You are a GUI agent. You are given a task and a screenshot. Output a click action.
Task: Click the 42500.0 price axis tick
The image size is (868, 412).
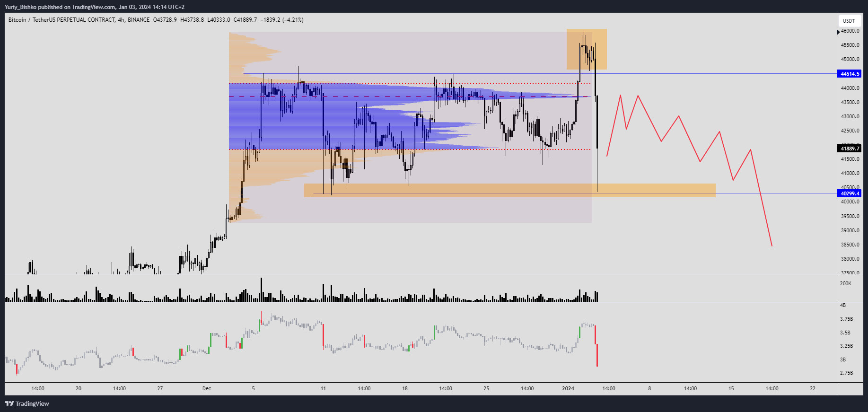850,131
